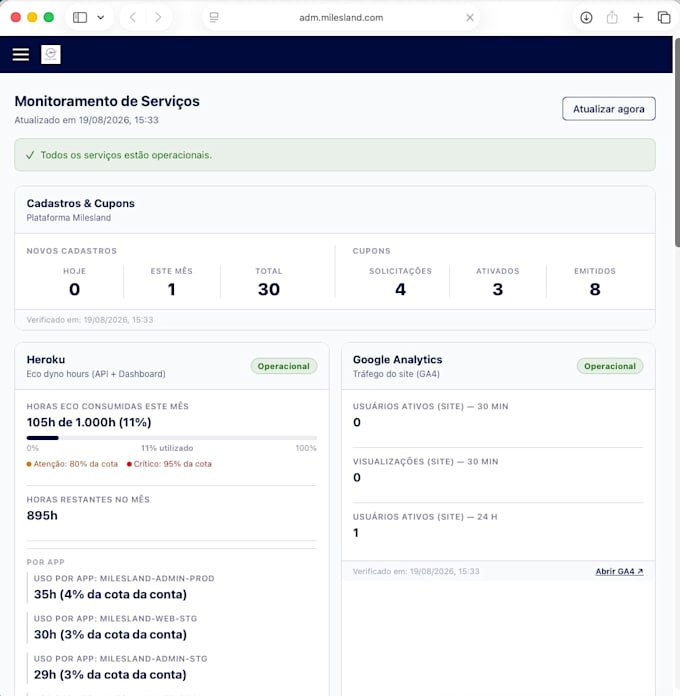Click the Atualizar agora button
Image resolution: width=680 pixels, height=696 pixels.
609,109
